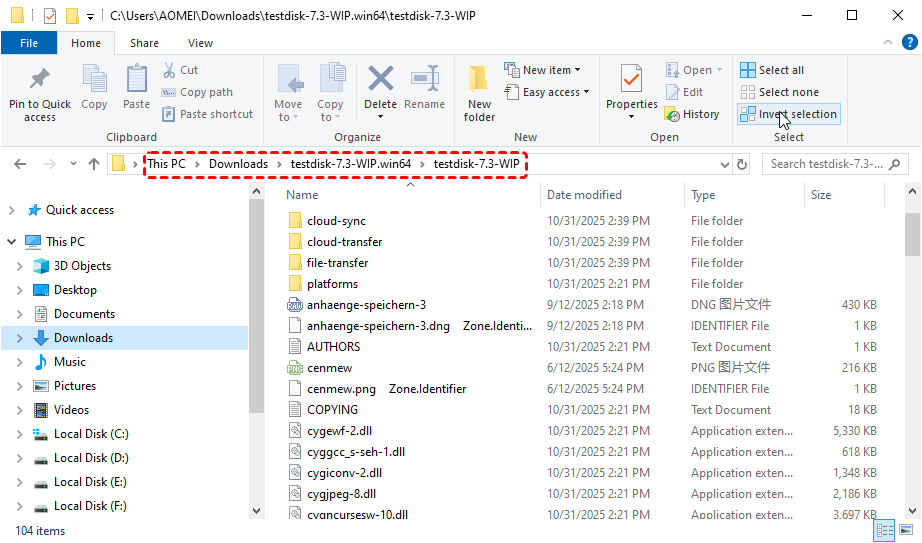Switch to details view in status bar

coord(885,530)
